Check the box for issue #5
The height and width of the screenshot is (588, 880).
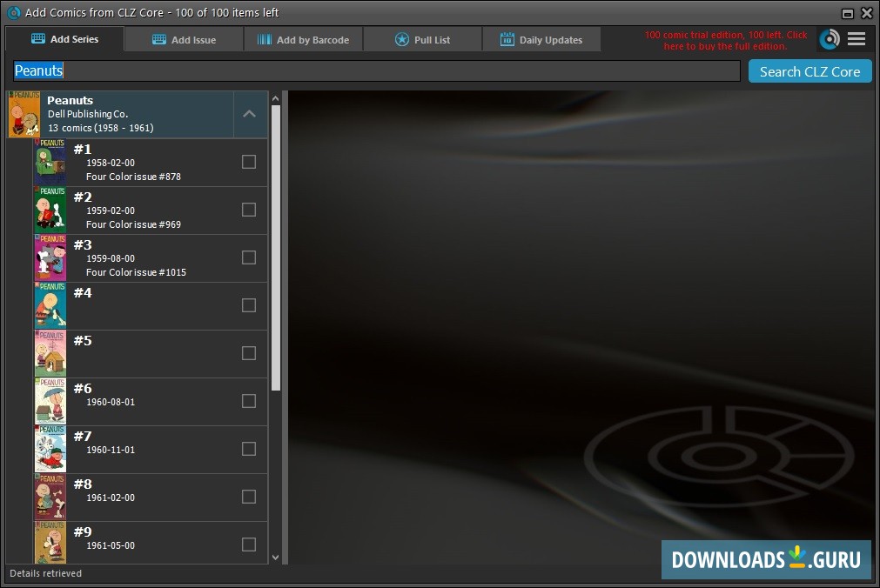pyautogui.click(x=249, y=353)
